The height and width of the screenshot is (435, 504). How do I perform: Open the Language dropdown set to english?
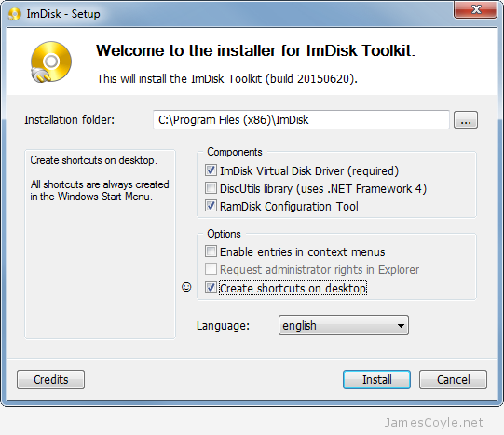click(x=344, y=325)
